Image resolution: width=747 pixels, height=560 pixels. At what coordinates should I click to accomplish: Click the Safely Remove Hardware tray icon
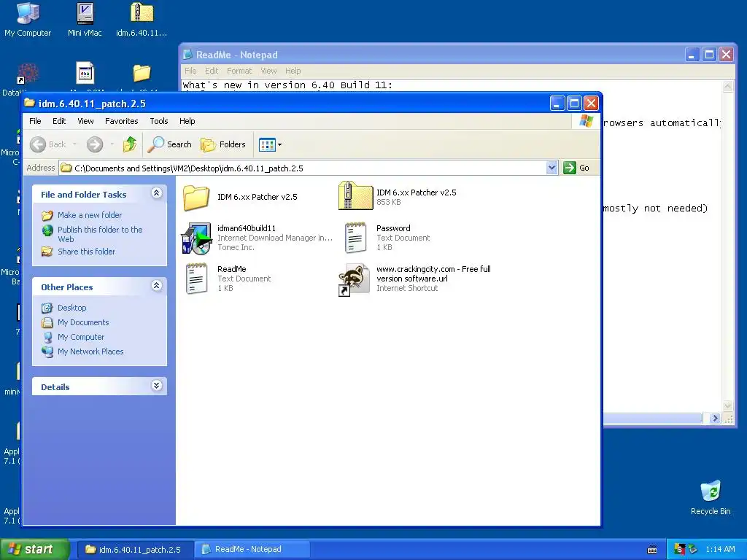(693, 550)
